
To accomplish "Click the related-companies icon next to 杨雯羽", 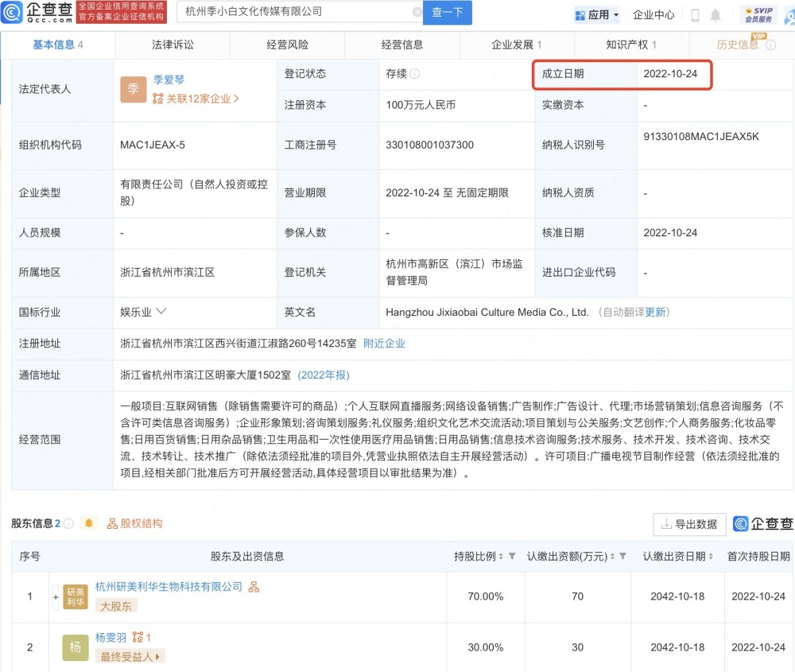I will pos(138,638).
